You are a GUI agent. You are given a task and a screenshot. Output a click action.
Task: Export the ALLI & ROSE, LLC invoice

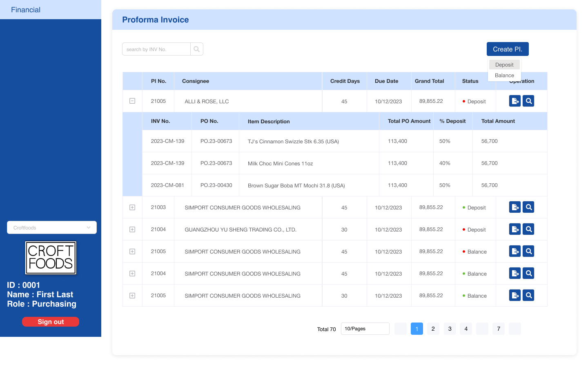coord(515,101)
